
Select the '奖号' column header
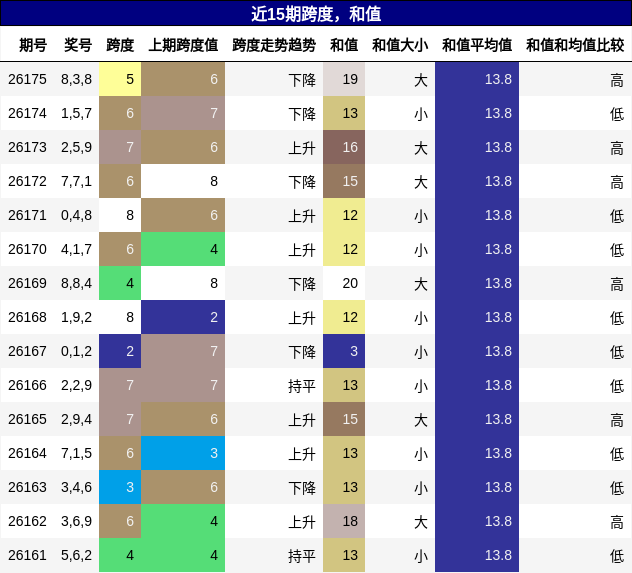[78, 45]
